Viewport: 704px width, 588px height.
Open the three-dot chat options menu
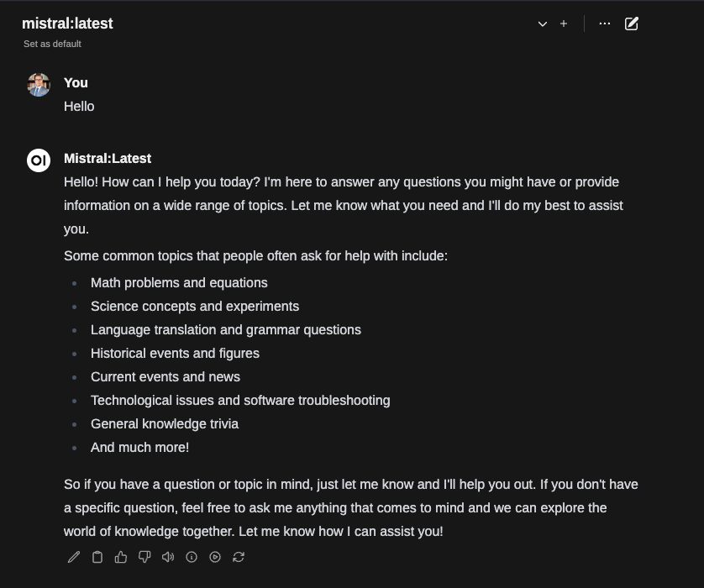point(605,24)
